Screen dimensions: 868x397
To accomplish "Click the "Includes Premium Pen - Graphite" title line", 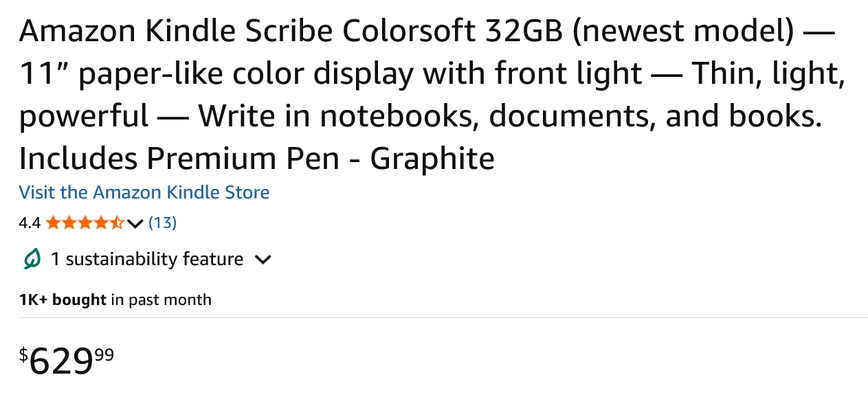I will tap(256, 159).
